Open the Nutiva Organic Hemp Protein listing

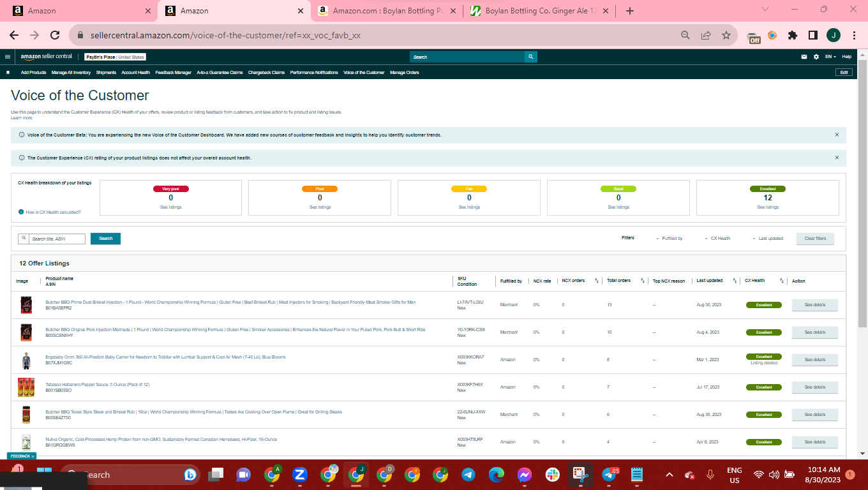click(x=161, y=440)
